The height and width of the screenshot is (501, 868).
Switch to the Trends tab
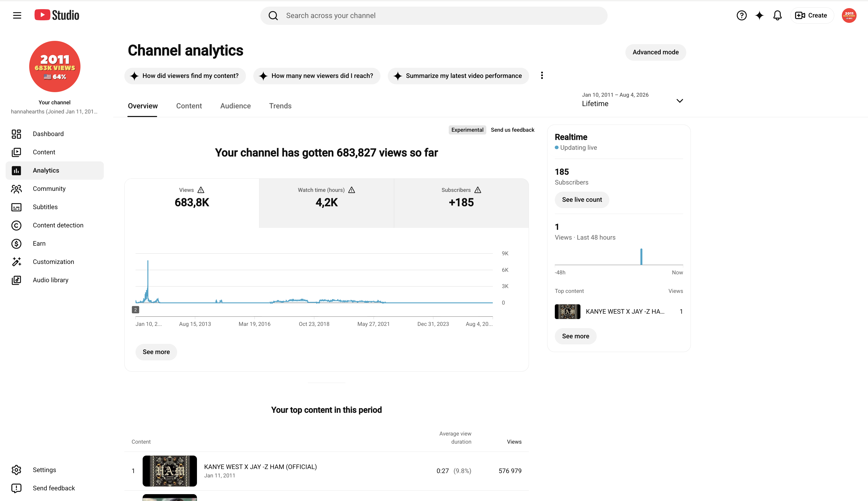click(x=280, y=106)
